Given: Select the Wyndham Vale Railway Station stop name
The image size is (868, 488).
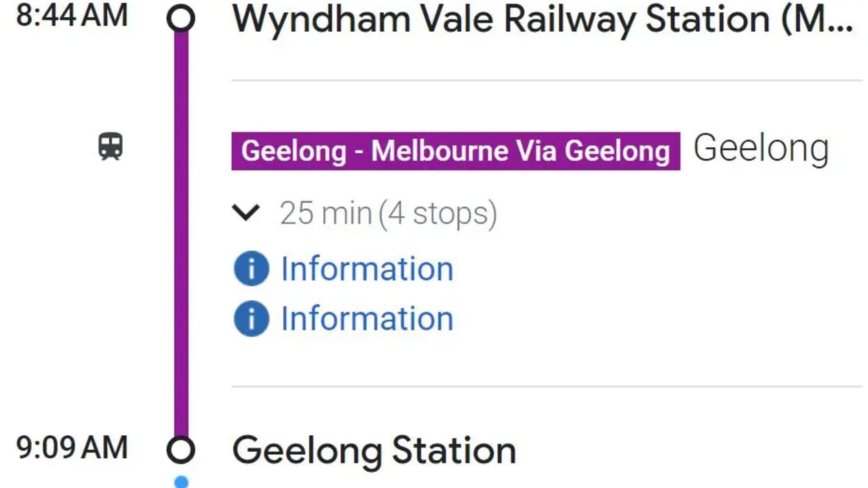Looking at the screenshot, I should pyautogui.click(x=502, y=19).
